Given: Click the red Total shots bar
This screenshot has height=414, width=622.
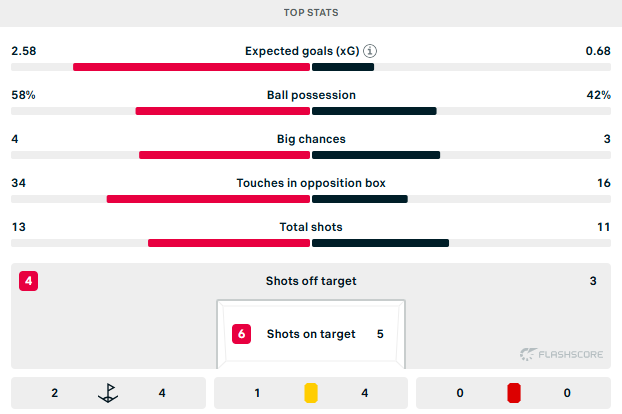Looking at the screenshot, I should (229, 243).
